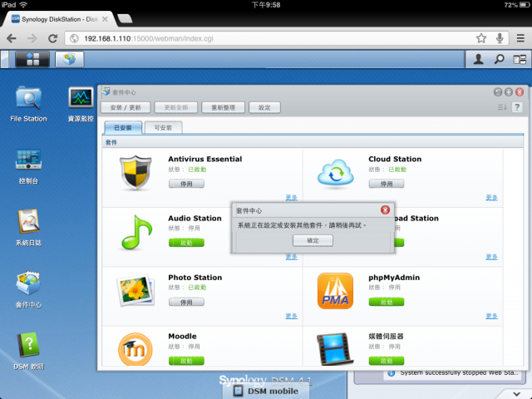Start 媒體伺服器 with 啟動 button

[x=387, y=361]
